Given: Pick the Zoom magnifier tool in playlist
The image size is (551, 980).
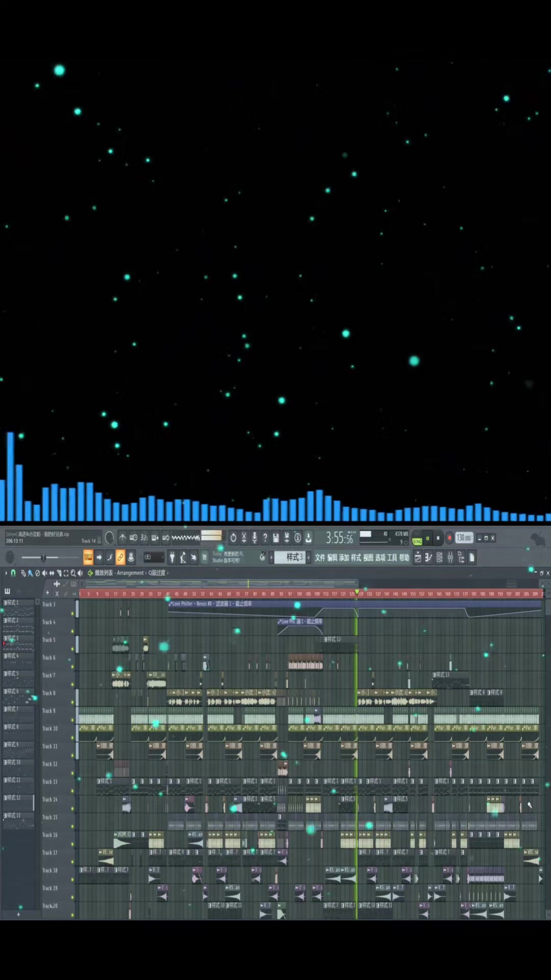Looking at the screenshot, I should click(73, 573).
